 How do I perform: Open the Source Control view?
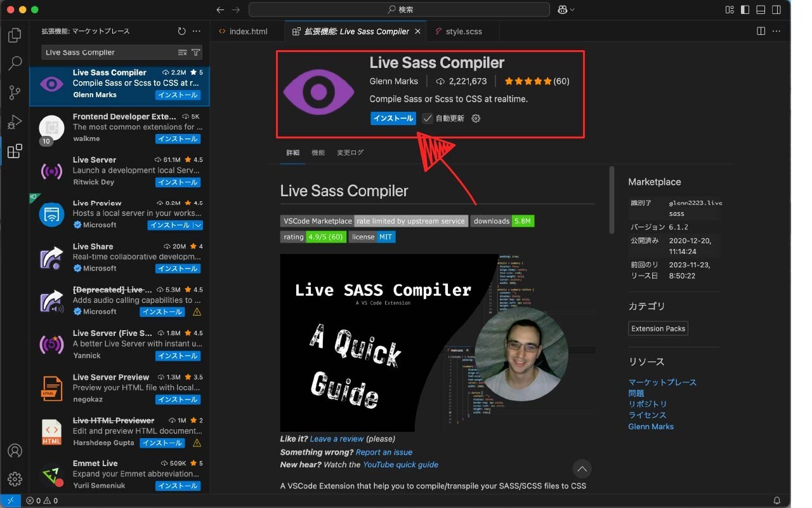point(15,93)
